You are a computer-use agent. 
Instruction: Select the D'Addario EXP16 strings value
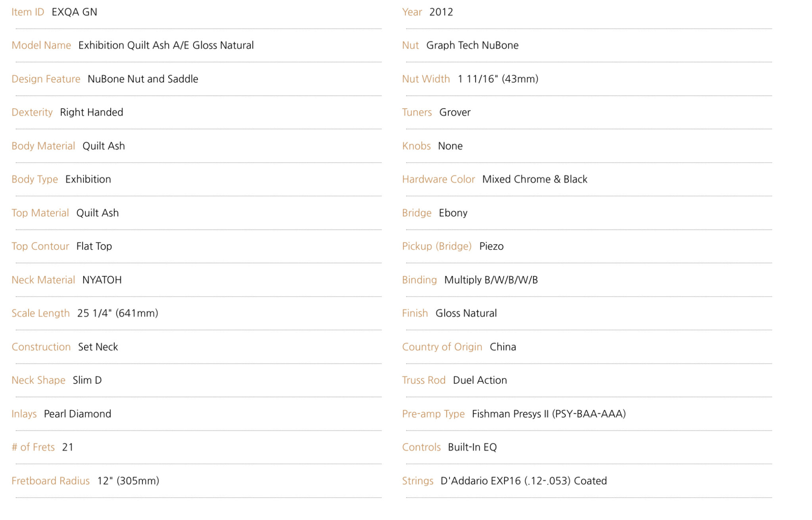click(x=523, y=481)
